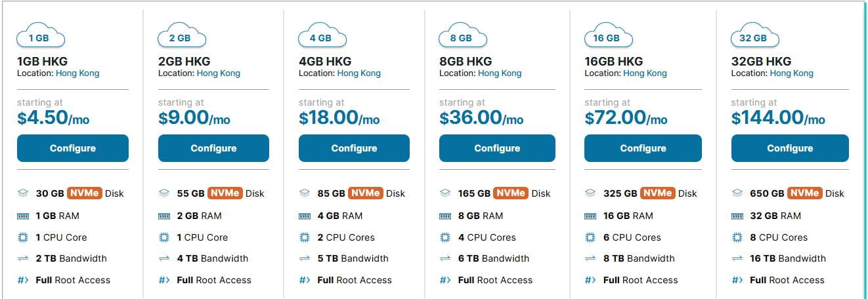
Task: Follow Hong Kong link under 16GB HKG
Action: pos(645,73)
